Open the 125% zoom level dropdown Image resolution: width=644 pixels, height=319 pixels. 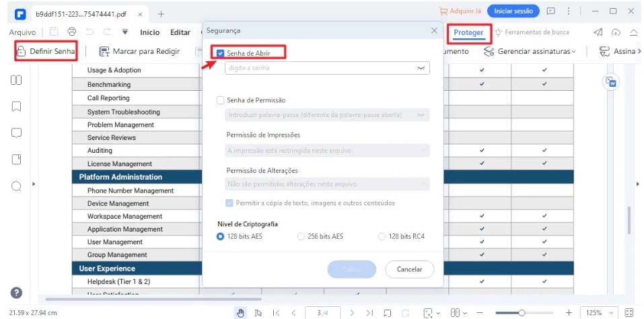tap(599, 312)
